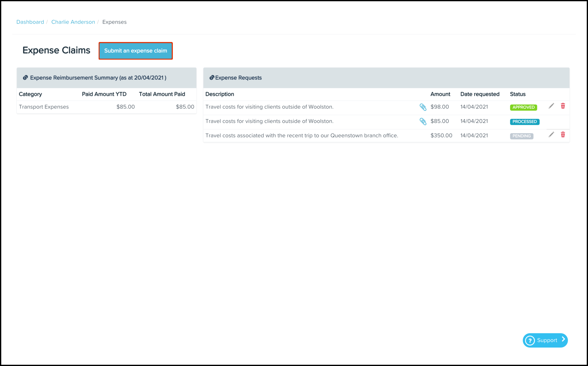Open the attachment for the $85.00 claim
588x366 pixels.
coord(423,121)
